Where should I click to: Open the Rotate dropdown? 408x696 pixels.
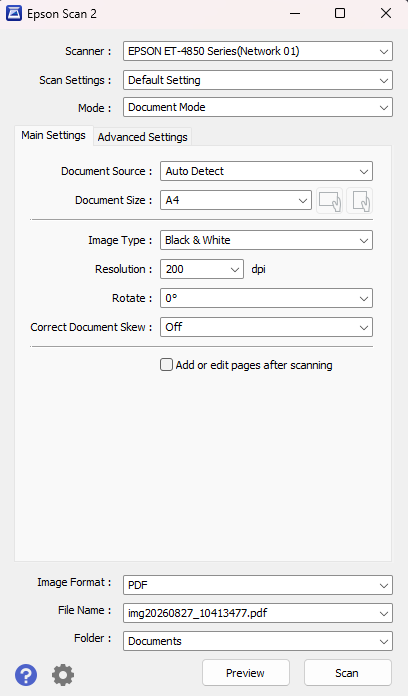tap(266, 298)
